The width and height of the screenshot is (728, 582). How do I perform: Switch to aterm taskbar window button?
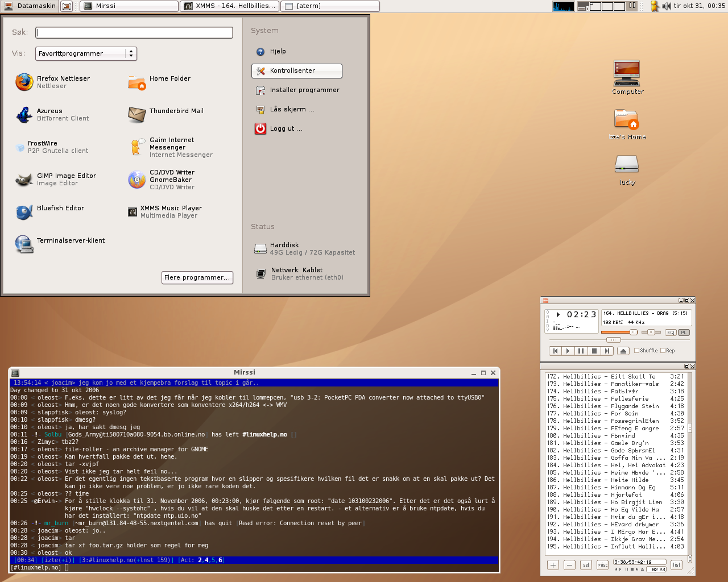[x=330, y=6]
